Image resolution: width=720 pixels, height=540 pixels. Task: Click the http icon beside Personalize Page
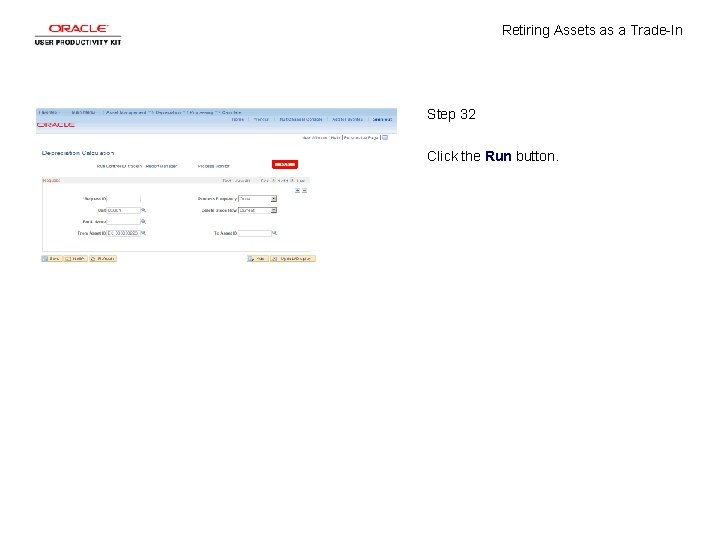tap(385, 137)
